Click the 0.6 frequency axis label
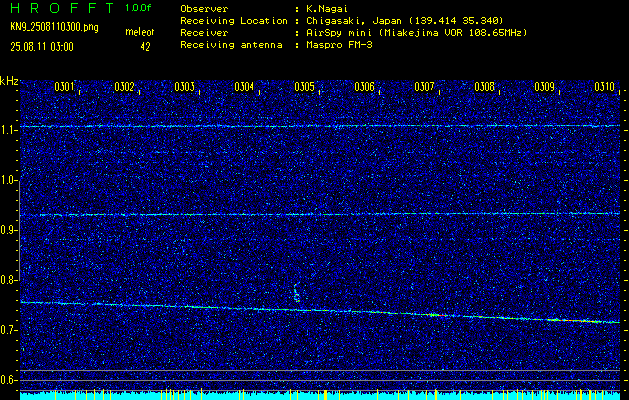Screen dimensions: 629x400 pos(7,380)
